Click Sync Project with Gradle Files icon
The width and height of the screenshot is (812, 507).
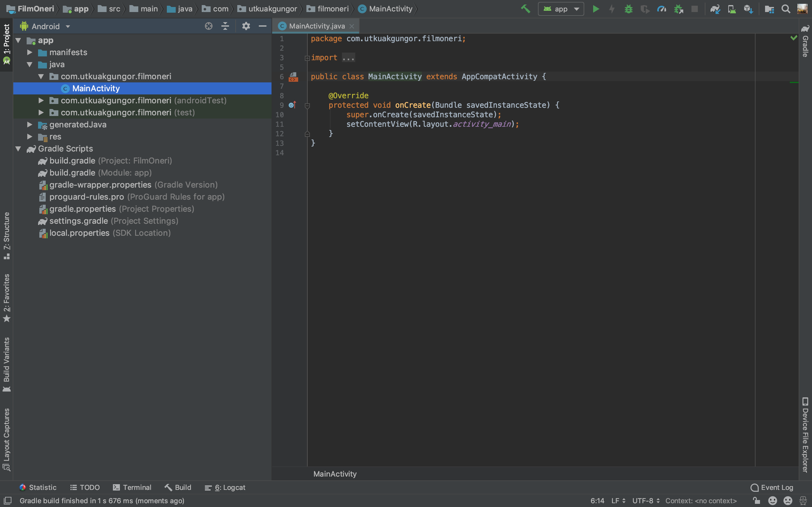pos(715,9)
